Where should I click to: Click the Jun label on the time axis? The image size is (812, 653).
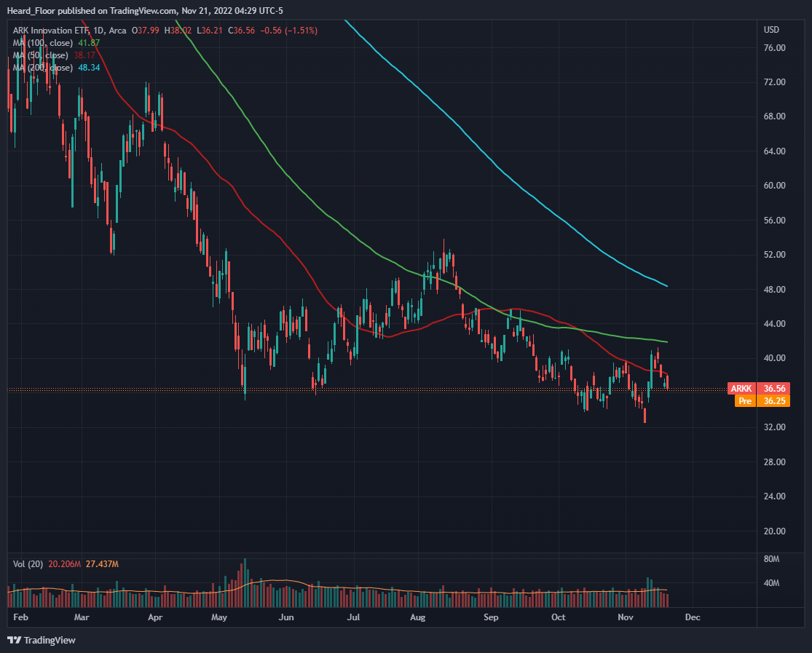point(286,617)
